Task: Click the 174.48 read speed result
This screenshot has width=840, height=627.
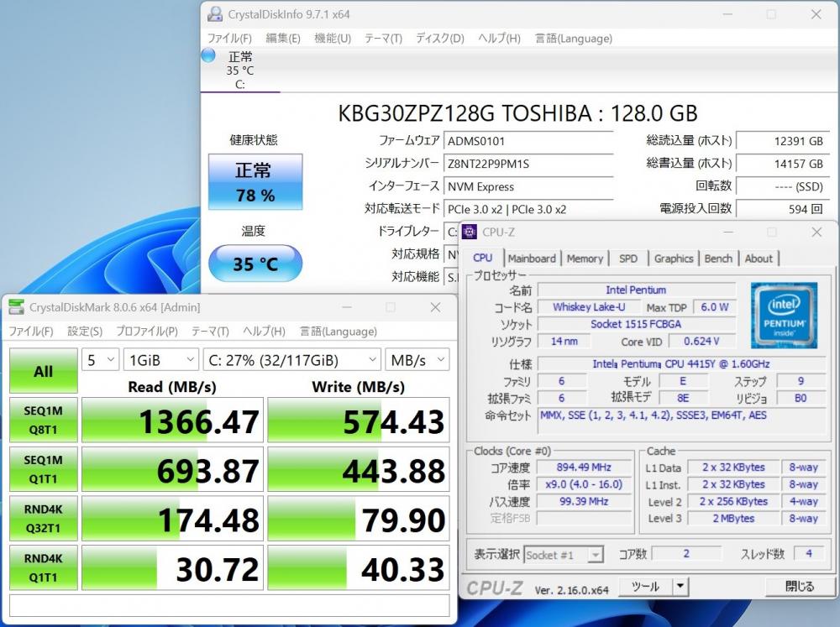Action: tap(172, 519)
